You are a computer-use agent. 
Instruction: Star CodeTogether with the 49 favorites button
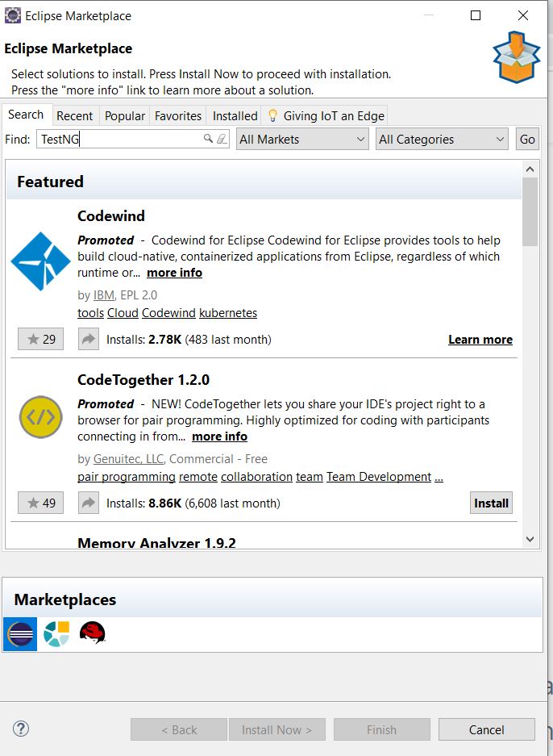click(40, 503)
